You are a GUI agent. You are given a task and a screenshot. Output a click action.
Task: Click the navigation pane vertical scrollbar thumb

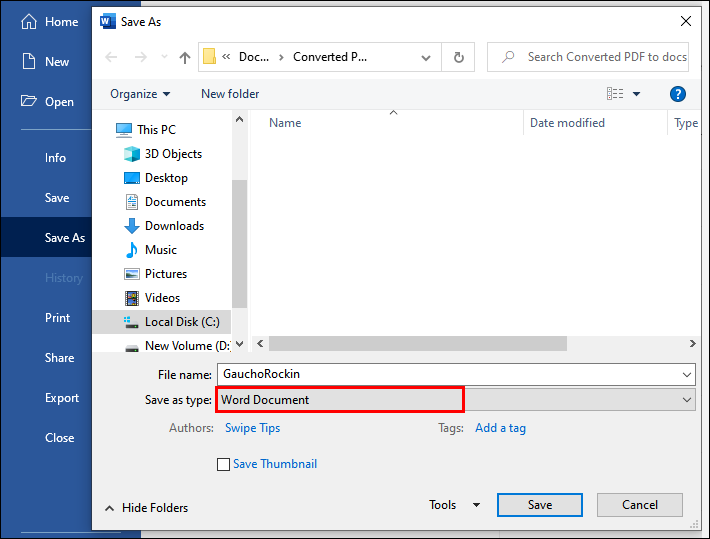tap(240, 244)
